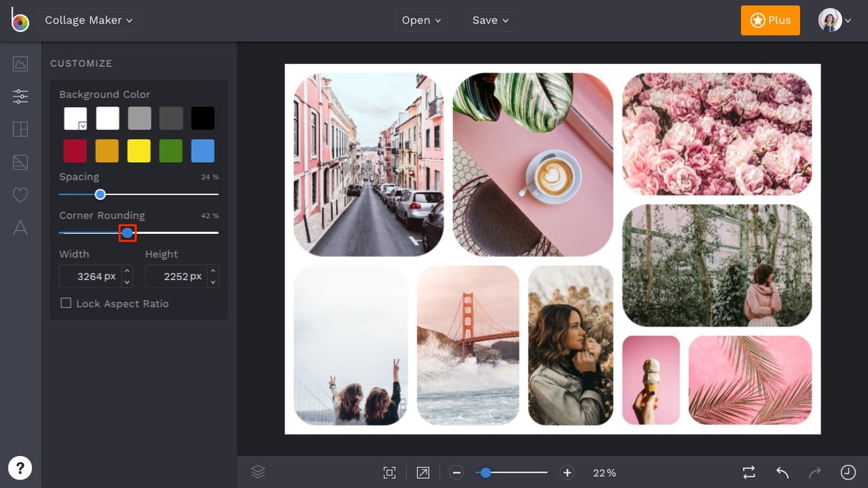
Task: Expand the Save dropdown menu
Action: point(490,19)
